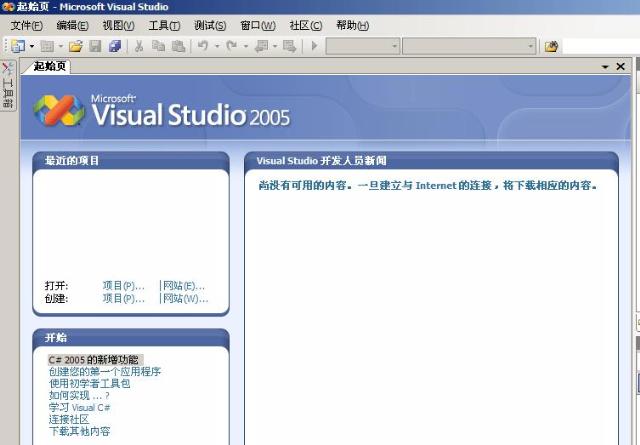Click the Navigate Forward icon
640x445 pixels.
[289, 46]
